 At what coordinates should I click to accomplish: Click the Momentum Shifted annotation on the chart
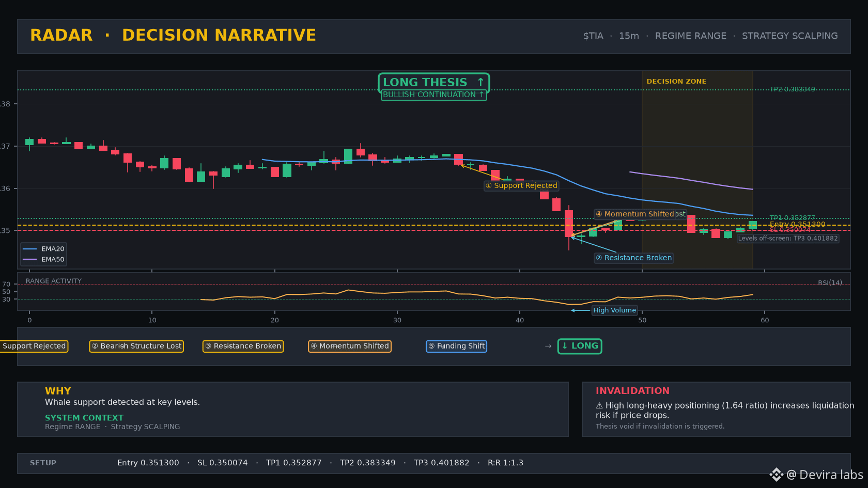click(x=635, y=214)
